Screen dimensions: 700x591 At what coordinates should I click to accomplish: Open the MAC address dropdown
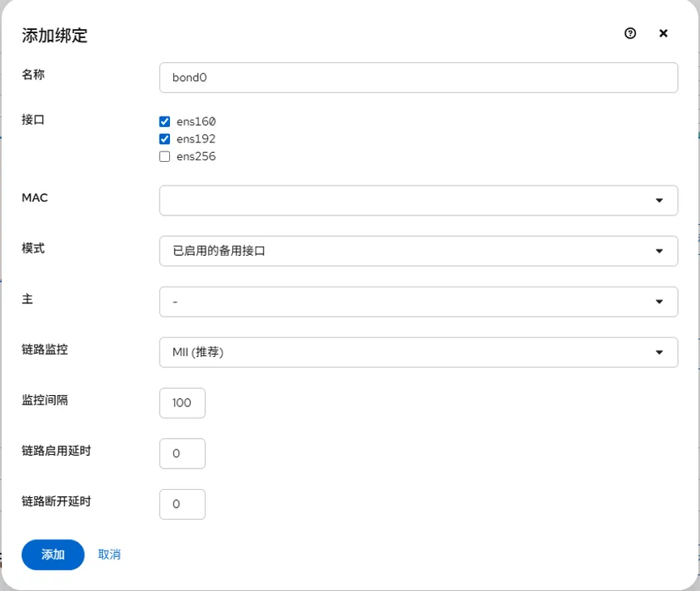(x=418, y=201)
